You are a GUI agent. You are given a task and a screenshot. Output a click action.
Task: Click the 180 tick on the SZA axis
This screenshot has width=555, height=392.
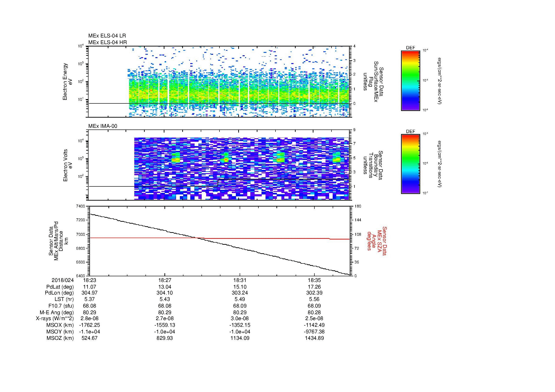(358, 206)
